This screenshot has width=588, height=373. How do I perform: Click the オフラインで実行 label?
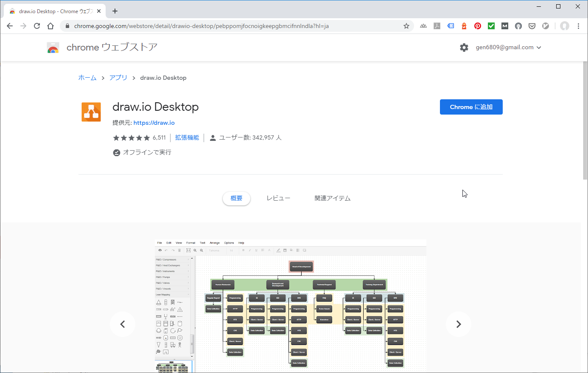tap(147, 152)
